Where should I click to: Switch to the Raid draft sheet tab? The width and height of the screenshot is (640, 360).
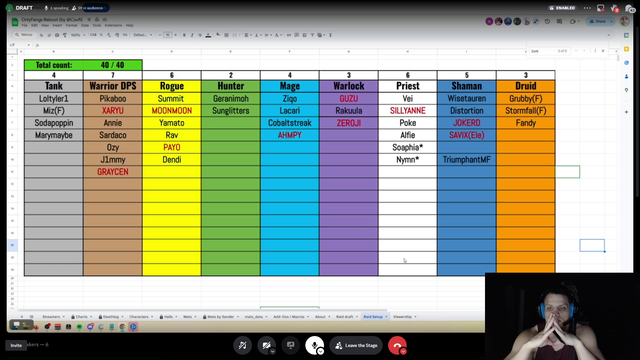347,317
